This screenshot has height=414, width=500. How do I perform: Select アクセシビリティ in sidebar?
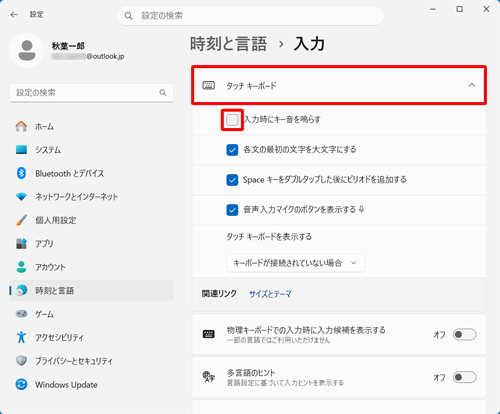coord(92,337)
